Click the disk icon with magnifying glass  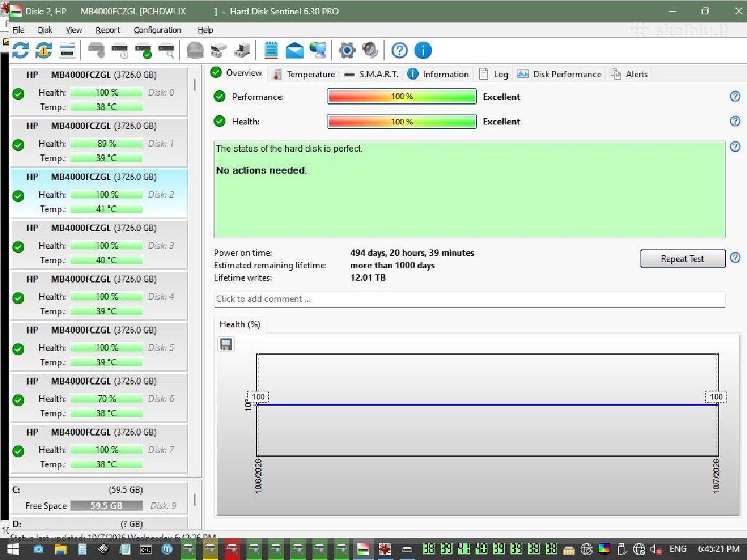pyautogui.click(x=167, y=50)
